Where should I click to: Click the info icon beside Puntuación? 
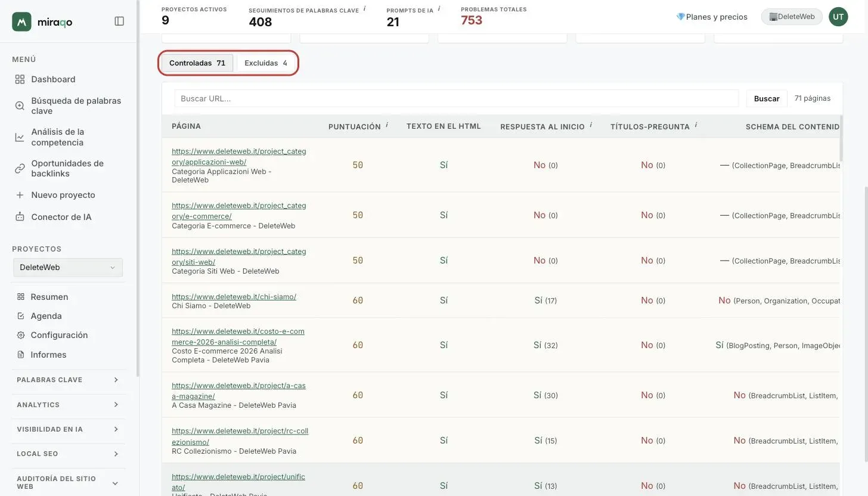pyautogui.click(x=386, y=125)
